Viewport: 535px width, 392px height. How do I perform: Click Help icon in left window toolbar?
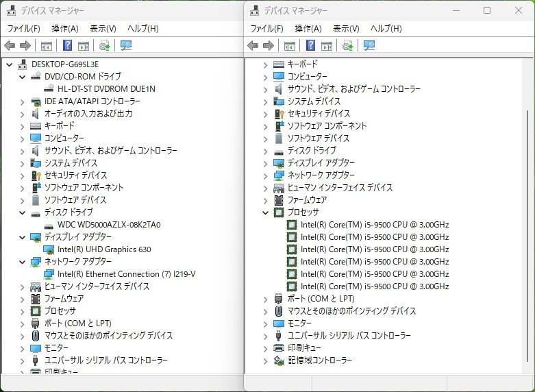click(68, 45)
